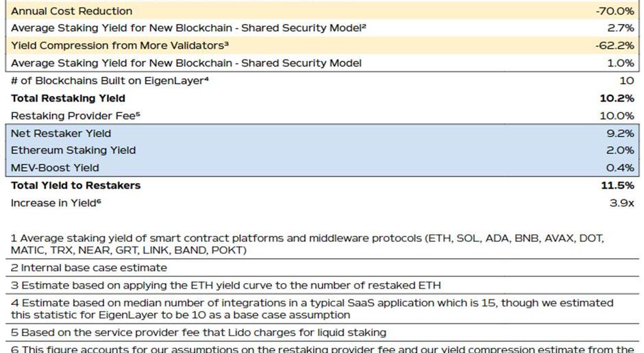This screenshot has height=353, width=644.
Task: Select the -70.0% cost reduction value
Action: tap(615, 11)
